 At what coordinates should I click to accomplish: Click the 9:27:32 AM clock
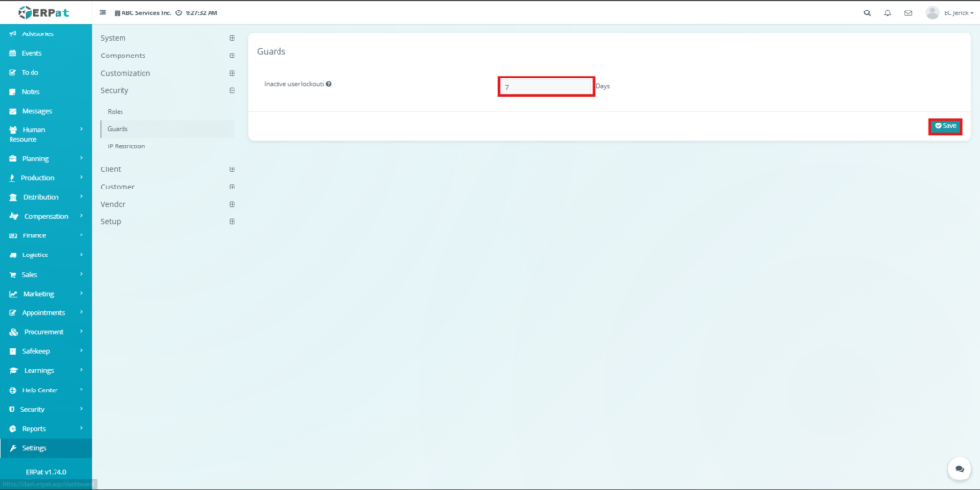(x=201, y=13)
